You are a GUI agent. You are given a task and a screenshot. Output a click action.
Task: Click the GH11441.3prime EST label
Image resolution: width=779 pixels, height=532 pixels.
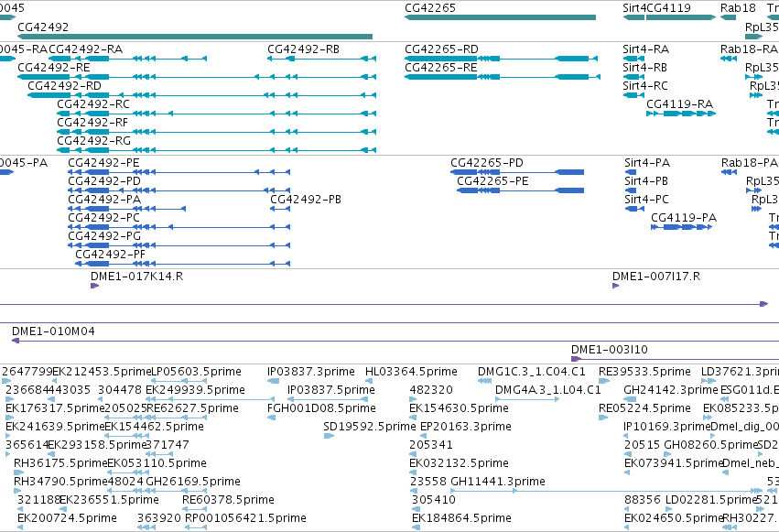[498, 483]
